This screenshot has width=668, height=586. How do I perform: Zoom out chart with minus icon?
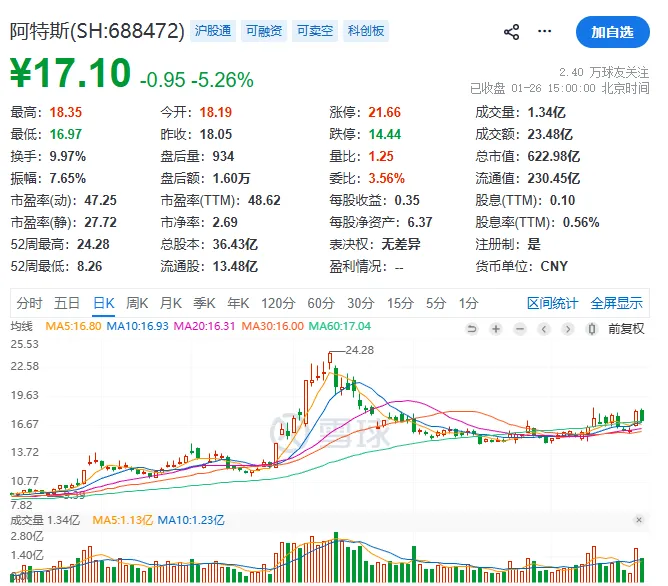click(x=520, y=329)
